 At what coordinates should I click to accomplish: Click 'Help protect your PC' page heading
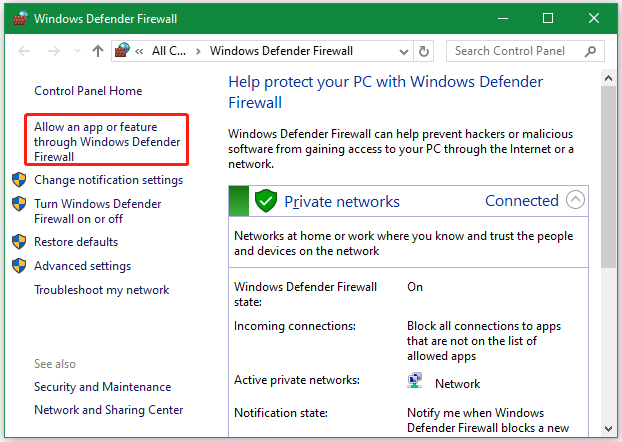click(x=386, y=92)
